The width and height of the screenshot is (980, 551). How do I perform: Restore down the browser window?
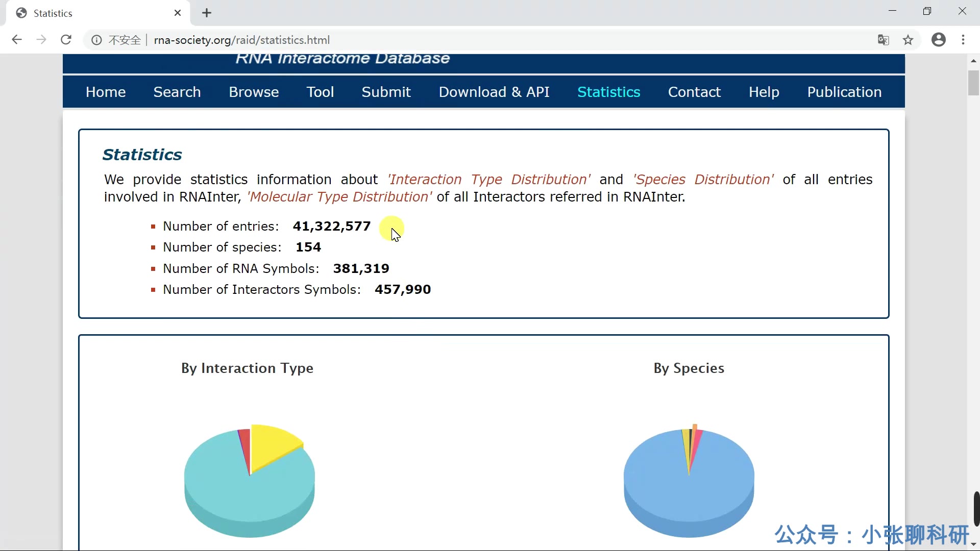click(x=927, y=11)
